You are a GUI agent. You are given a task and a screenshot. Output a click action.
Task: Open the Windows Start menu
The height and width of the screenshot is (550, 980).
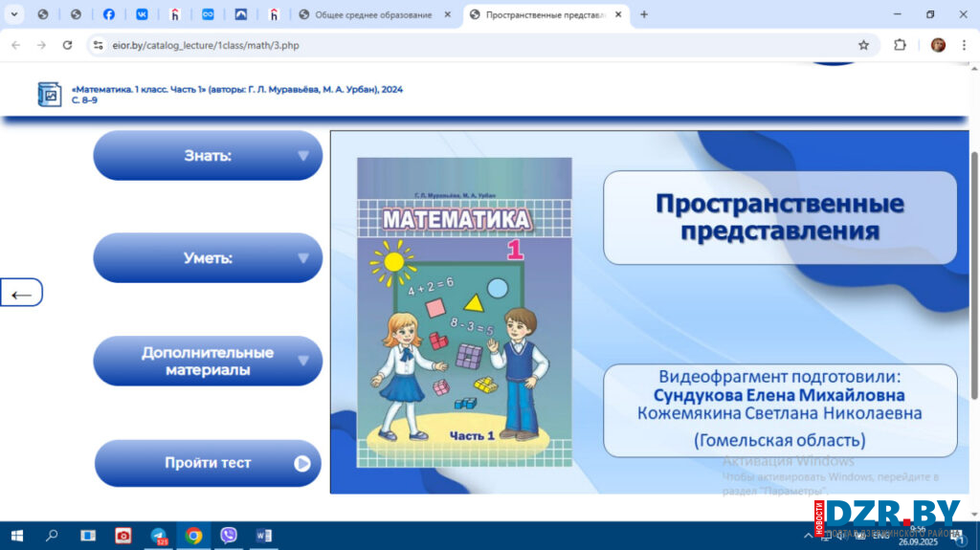click(x=17, y=536)
